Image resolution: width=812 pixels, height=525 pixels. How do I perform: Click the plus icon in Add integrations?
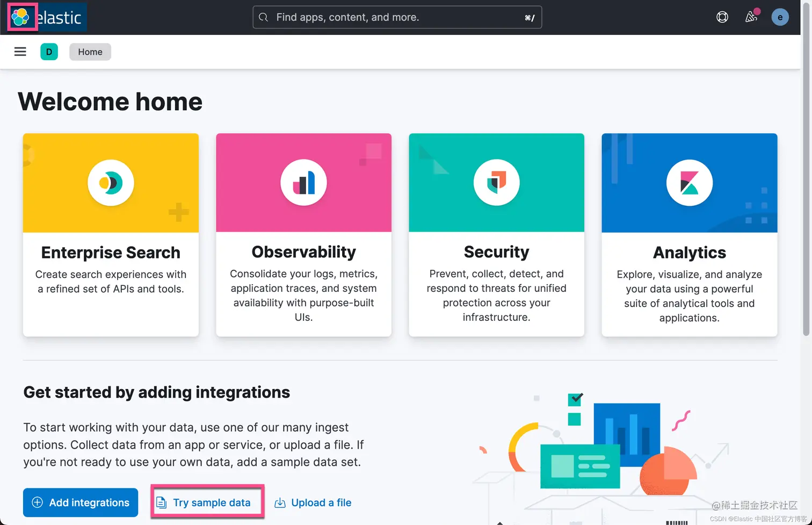(x=37, y=502)
